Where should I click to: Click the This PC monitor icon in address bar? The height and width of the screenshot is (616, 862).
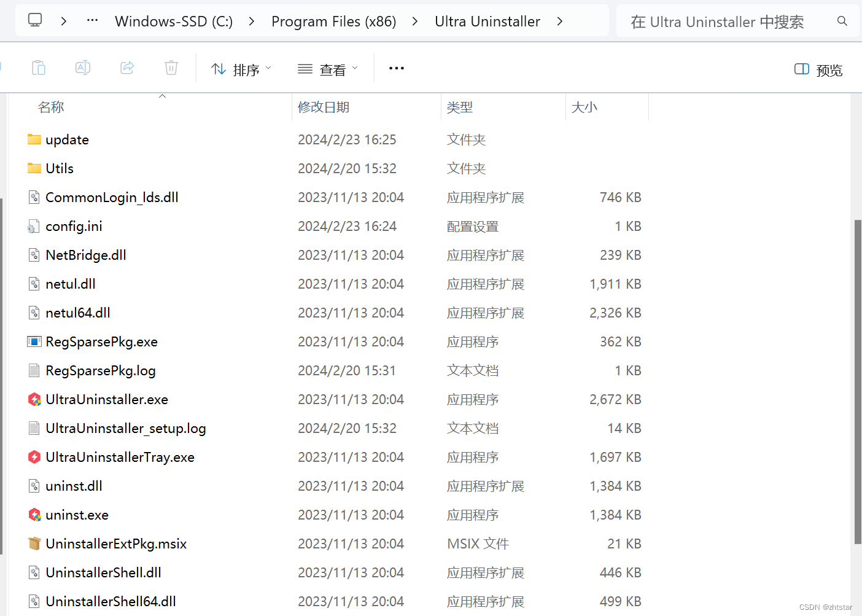(x=35, y=20)
